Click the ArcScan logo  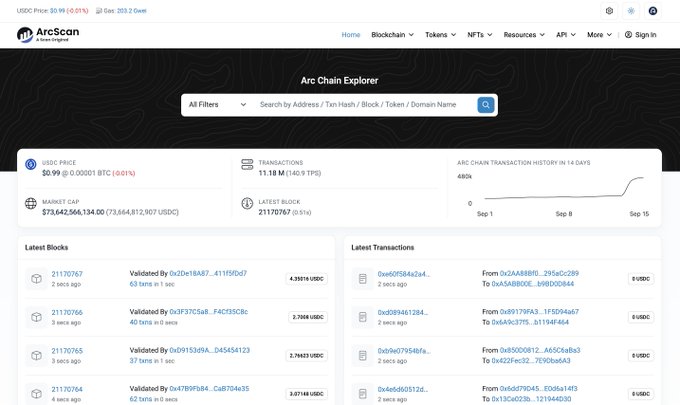pyautogui.click(x=48, y=35)
